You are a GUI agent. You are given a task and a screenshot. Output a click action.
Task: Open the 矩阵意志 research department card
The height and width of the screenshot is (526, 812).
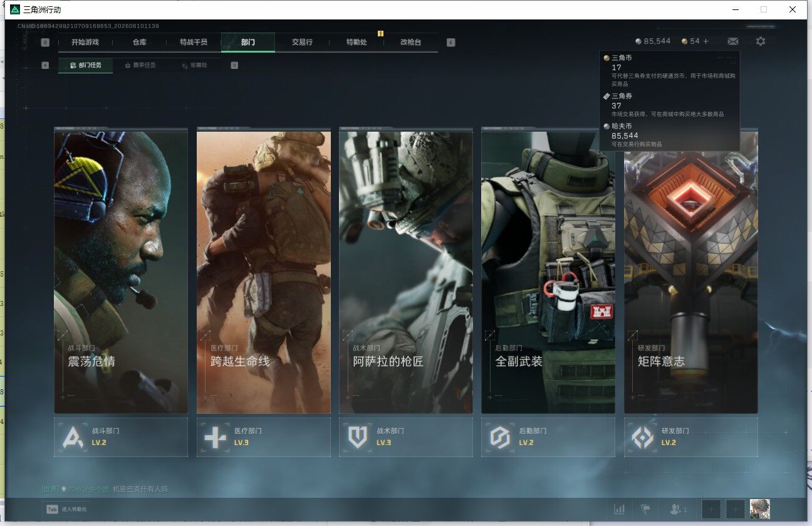point(691,272)
